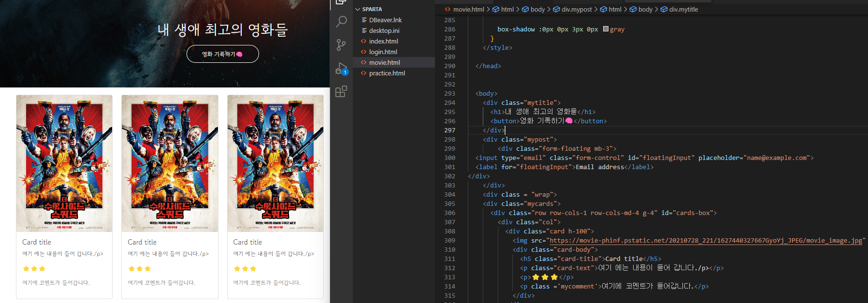The height and width of the screenshot is (303, 868).
Task: Click line number 309 in the gutter
Action: 449,240
